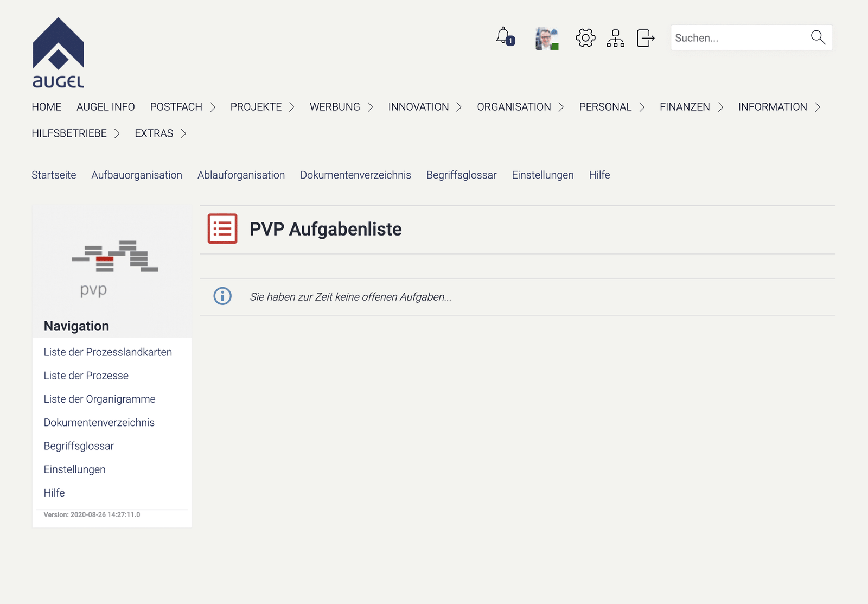Click the logout icon
This screenshot has height=604, width=868.
point(645,38)
